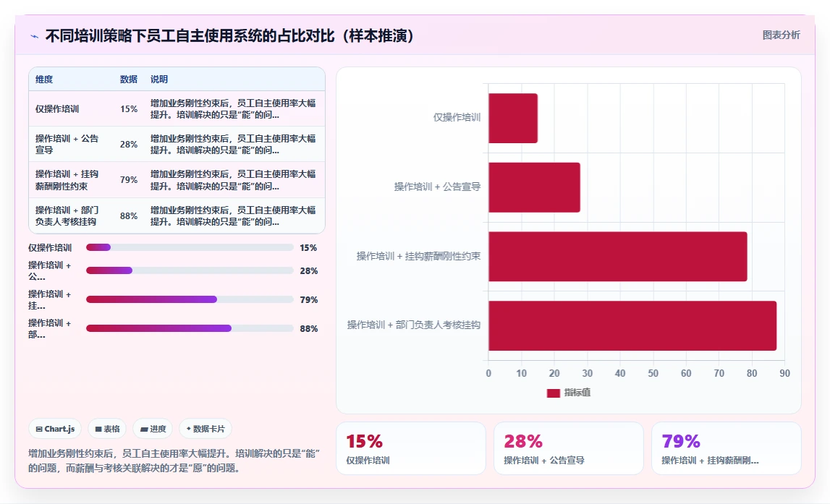Image resolution: width=830 pixels, height=504 pixels.
Task: Click the 操作培训 + 部门负责人考核挂钩 y-axis label
Action: [x=414, y=325]
